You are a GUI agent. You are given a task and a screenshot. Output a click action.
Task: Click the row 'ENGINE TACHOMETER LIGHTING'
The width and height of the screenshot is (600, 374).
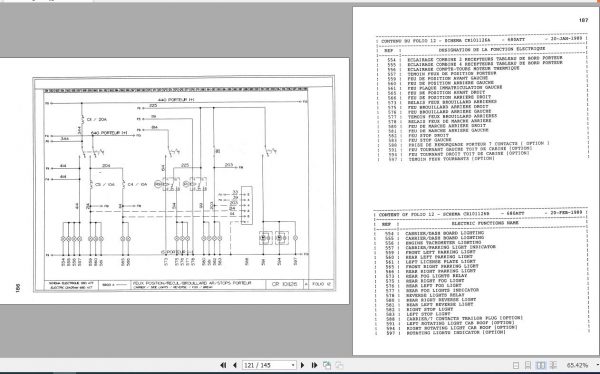[x=443, y=242]
